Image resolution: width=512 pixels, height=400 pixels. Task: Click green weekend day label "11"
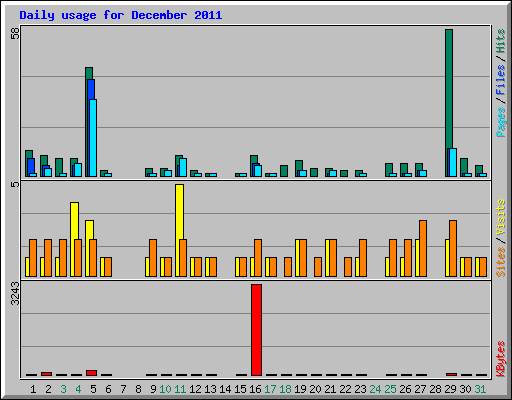pos(180,389)
